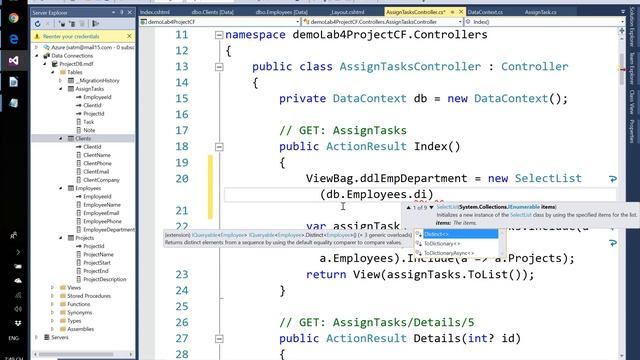
Task: Collapse the AssignTasksController class block
Action: click(x=219, y=67)
